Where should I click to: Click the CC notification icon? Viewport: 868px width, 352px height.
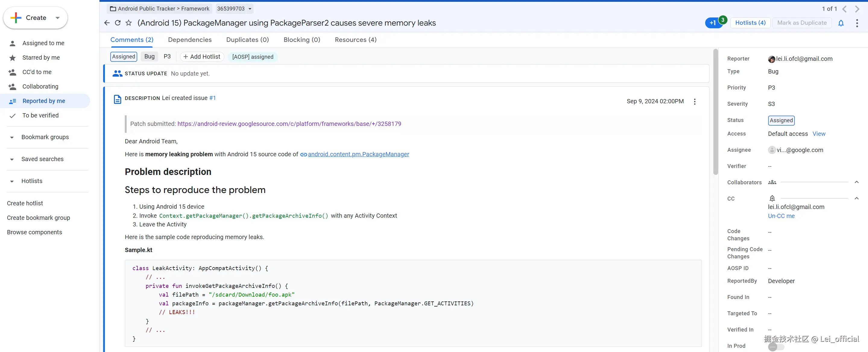click(x=772, y=198)
